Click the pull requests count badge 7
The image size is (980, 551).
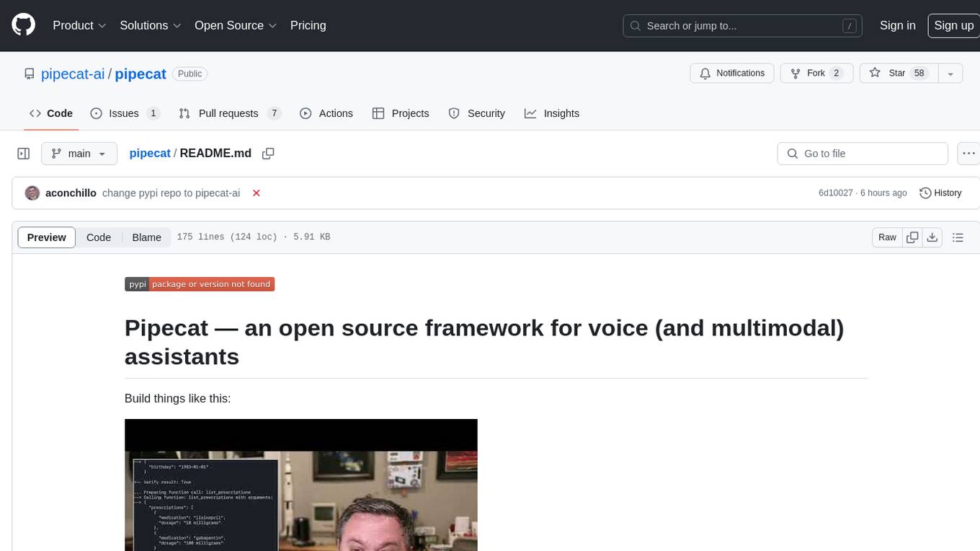274,113
